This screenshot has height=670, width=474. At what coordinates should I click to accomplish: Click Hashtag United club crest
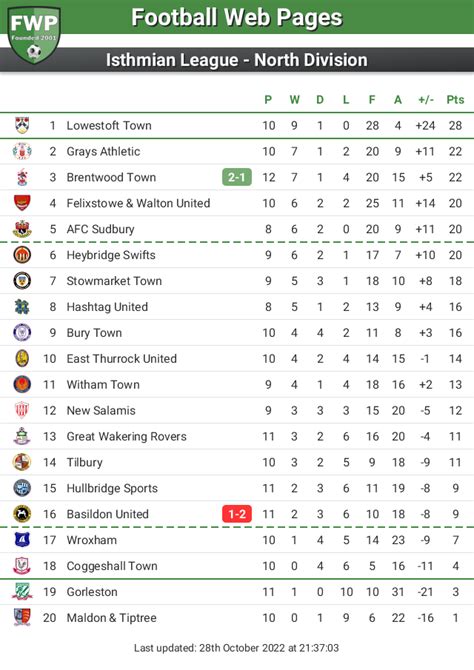pyautogui.click(x=22, y=307)
